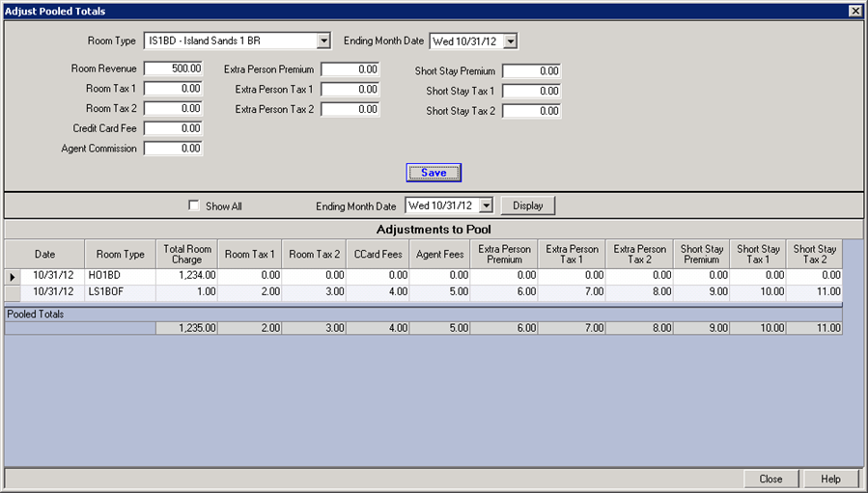Click the 5.00 Agent Fees cell in LS1BOF row
This screenshot has height=493, width=868.
tap(439, 291)
